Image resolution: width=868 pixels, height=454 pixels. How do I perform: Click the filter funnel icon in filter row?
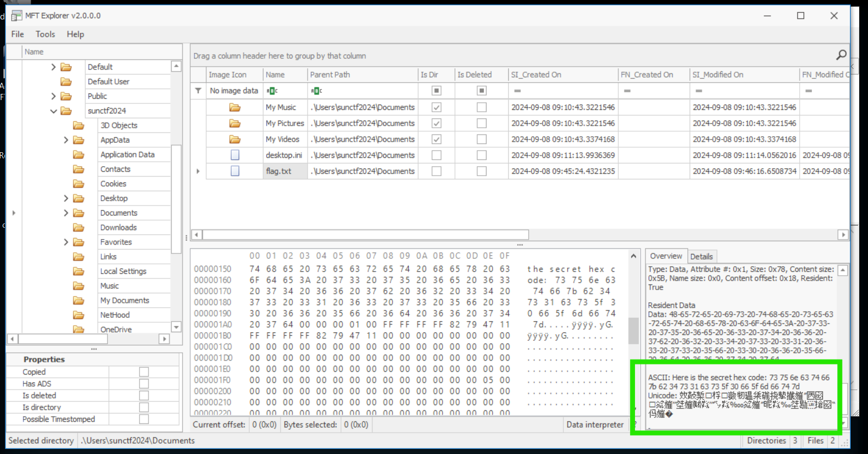(x=198, y=91)
